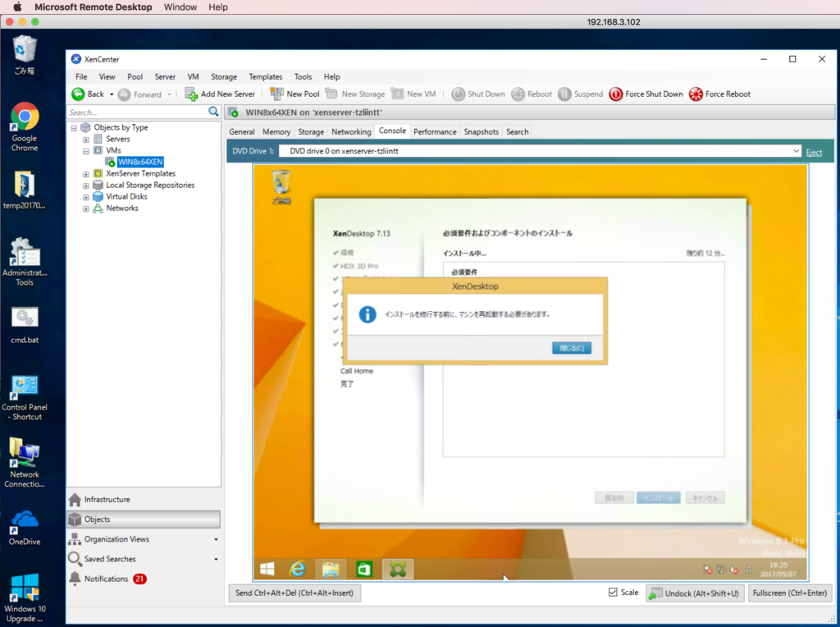Screen dimensions: 840x627
Task: Click the New VM toolbar icon
Action: 397,94
